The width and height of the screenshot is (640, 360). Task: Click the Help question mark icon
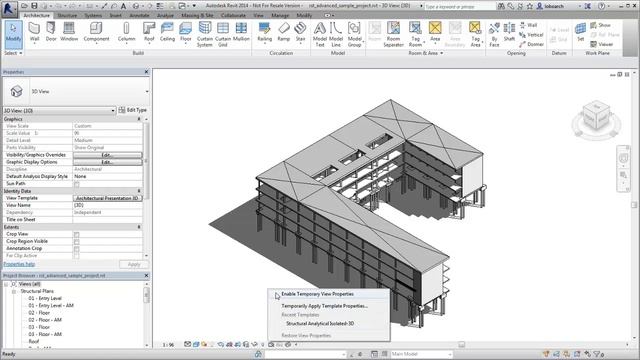[602, 6]
